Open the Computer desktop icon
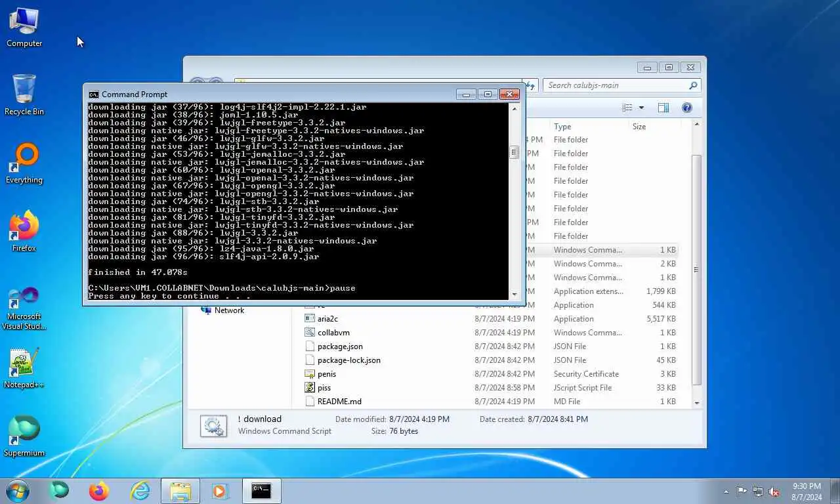Viewport: 840px width, 504px height. click(24, 27)
